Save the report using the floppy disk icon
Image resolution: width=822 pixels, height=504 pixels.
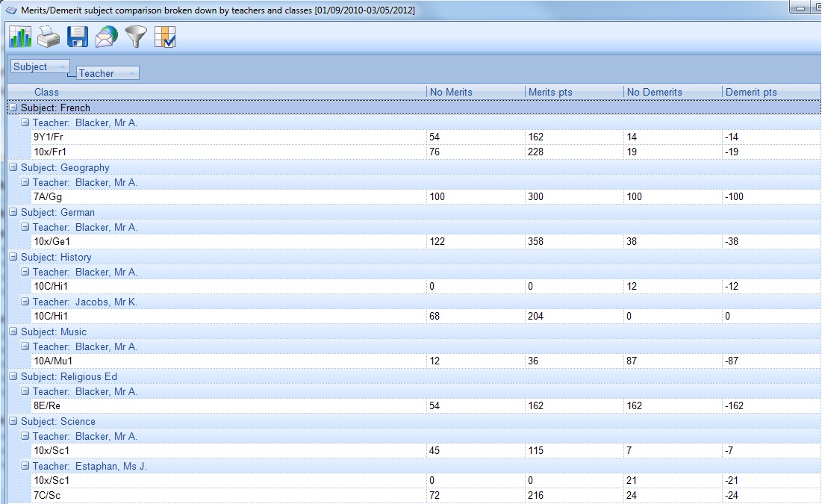[x=77, y=37]
